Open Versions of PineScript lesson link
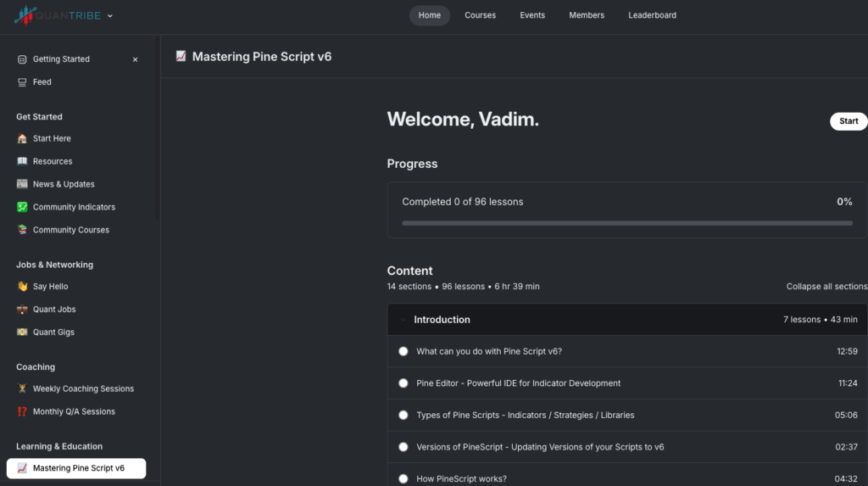 (540, 447)
